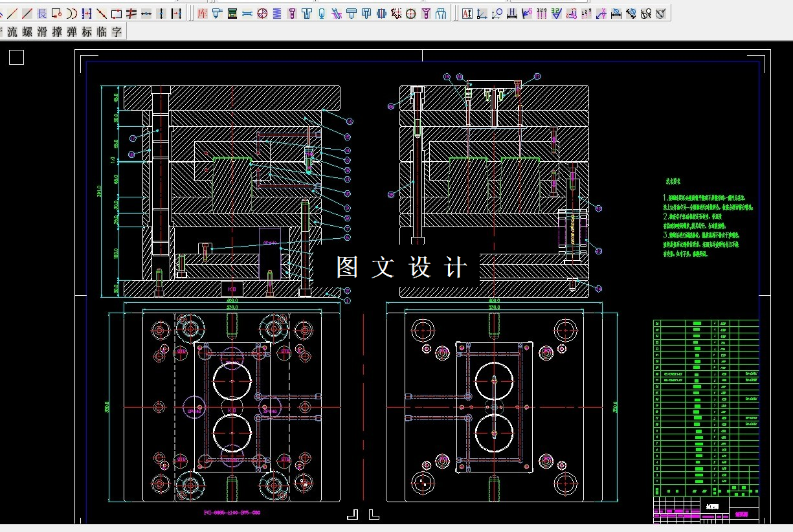Click the 滑 toolbar button

[42, 32]
